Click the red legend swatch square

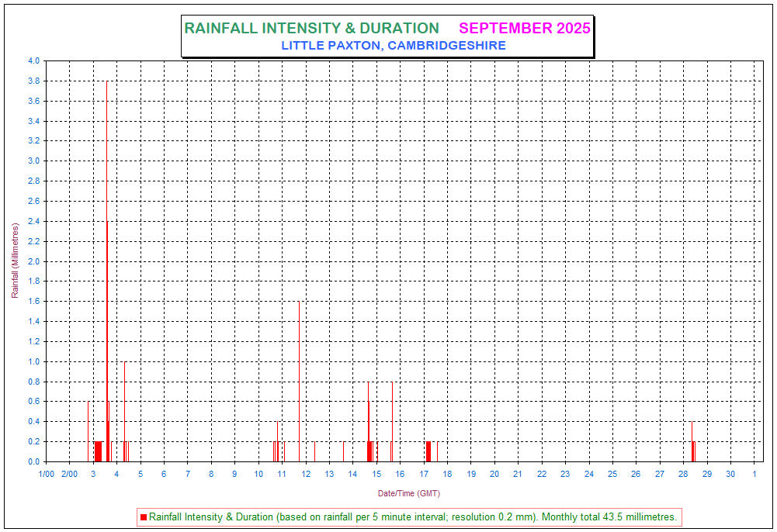pyautogui.click(x=144, y=516)
